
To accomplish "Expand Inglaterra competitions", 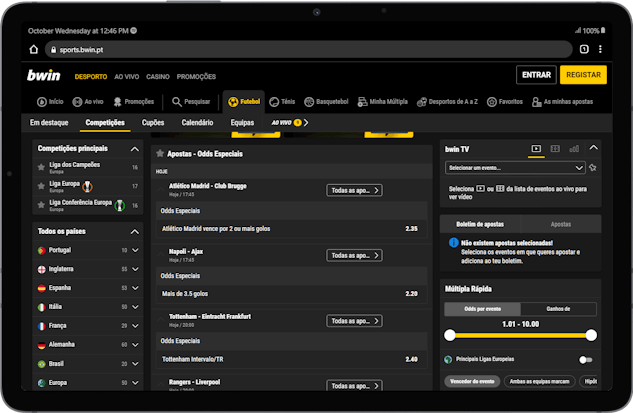I will [135, 269].
